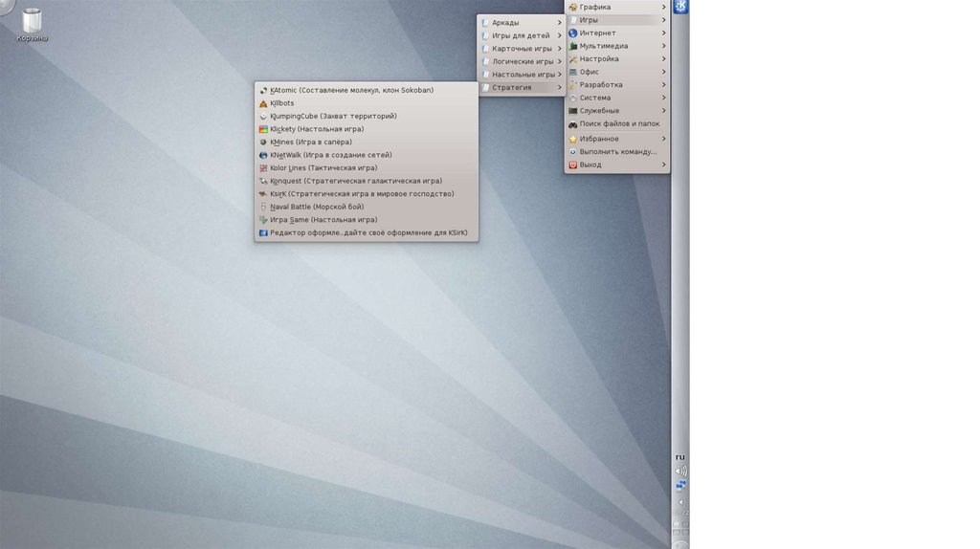Open the KDE application launcher button
The height and width of the screenshot is (549, 980).
coord(680,8)
